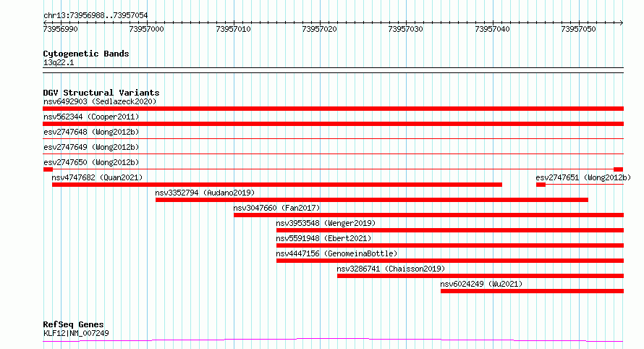The width and height of the screenshot is (644, 349).
Task: Click ruler position 73957000
Action: click(147, 29)
